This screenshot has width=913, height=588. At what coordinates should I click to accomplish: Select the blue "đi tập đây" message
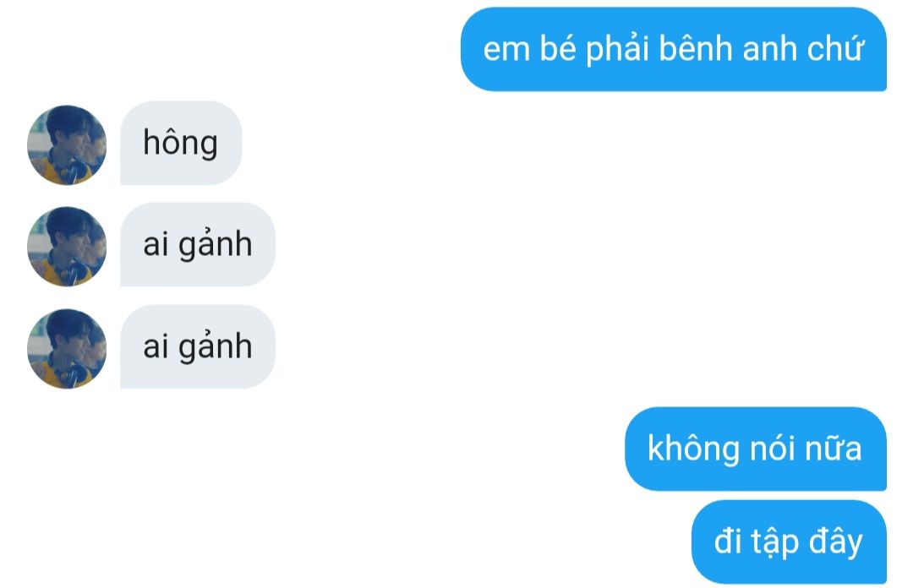[x=789, y=542]
